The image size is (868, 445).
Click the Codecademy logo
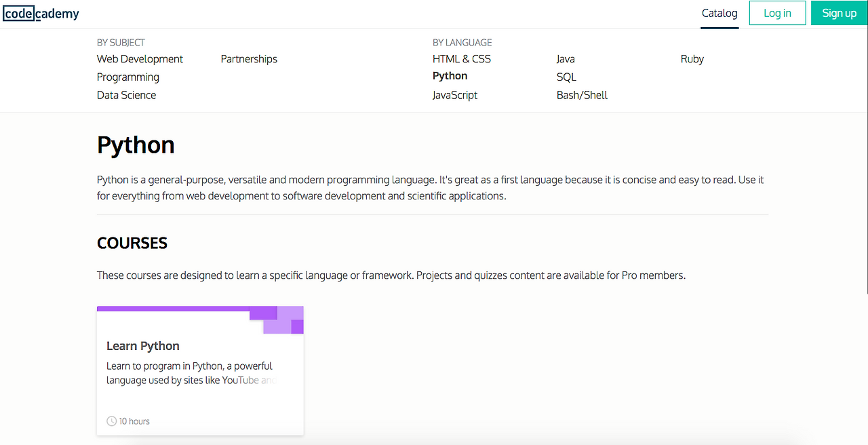click(41, 13)
